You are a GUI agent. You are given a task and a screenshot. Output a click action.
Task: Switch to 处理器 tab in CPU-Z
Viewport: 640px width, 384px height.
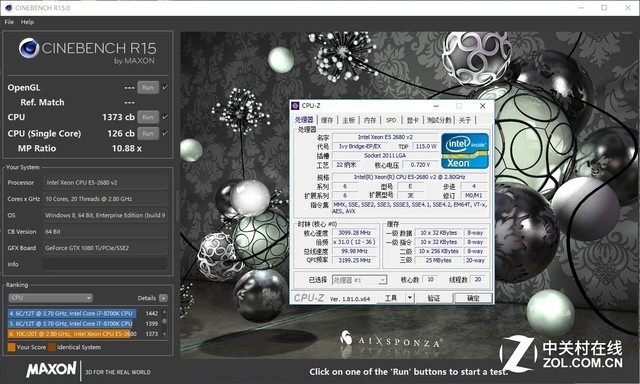tap(304, 120)
